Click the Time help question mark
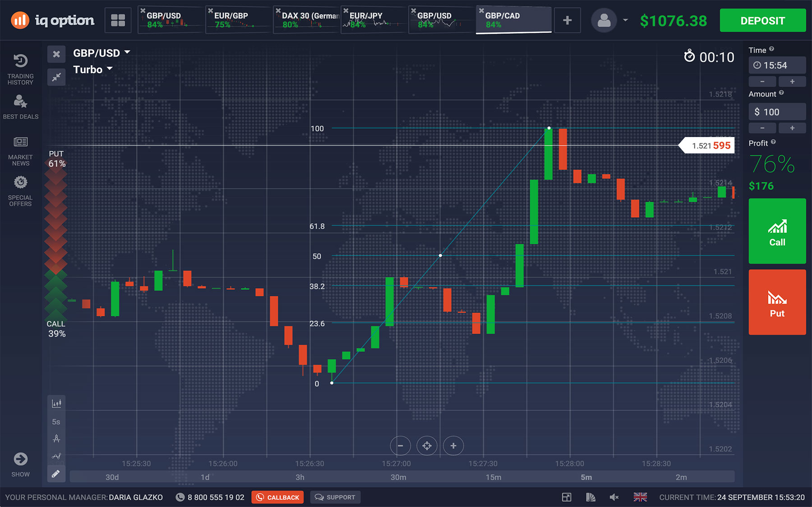The height and width of the screenshot is (507, 812). (771, 49)
